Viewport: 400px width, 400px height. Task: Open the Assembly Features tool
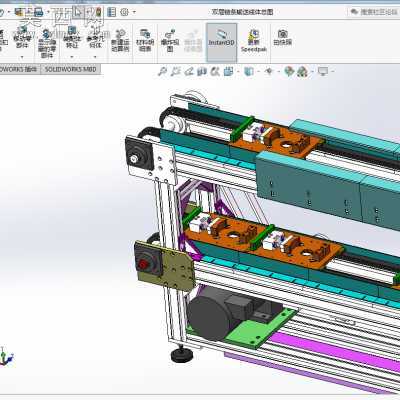(x=72, y=37)
